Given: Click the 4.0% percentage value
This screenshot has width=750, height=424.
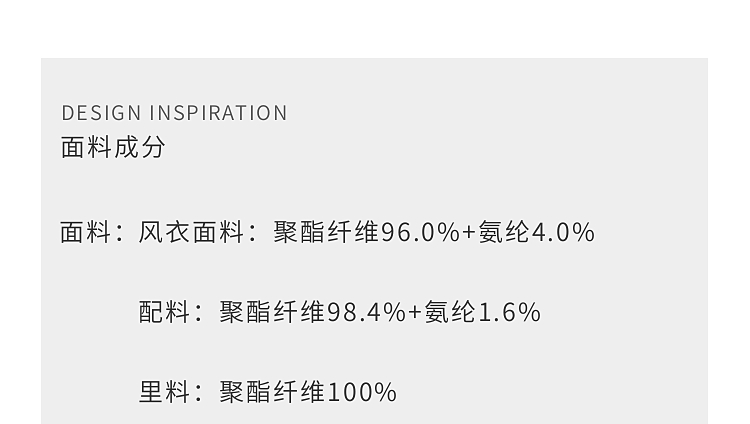Looking at the screenshot, I should tap(563, 233).
